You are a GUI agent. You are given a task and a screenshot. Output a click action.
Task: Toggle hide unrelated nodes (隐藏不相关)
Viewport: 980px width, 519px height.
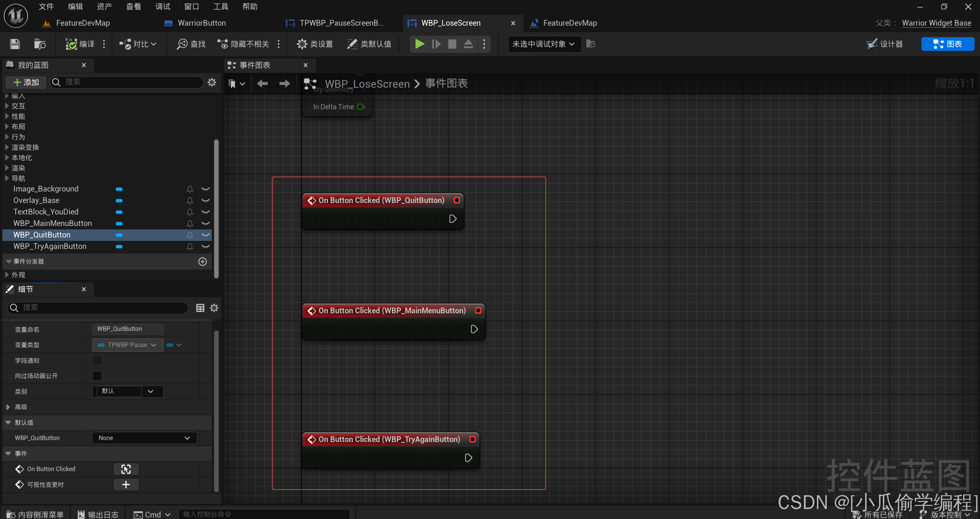(243, 44)
